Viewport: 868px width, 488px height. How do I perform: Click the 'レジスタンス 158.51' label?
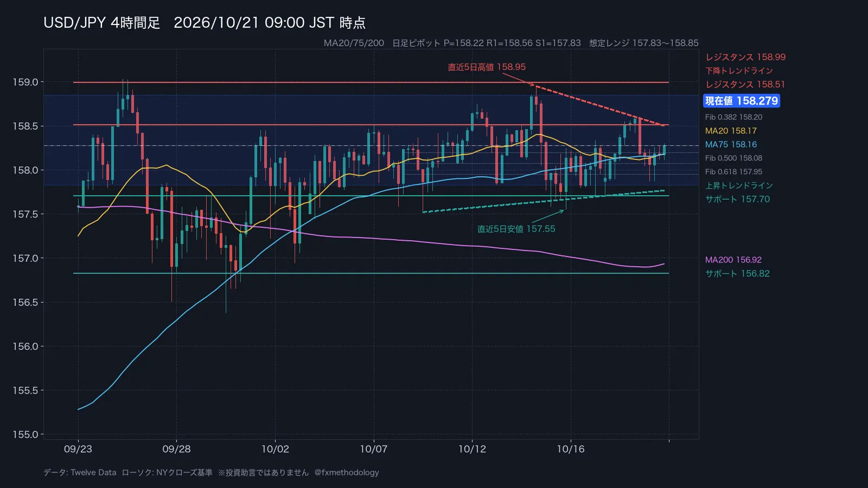coord(745,84)
